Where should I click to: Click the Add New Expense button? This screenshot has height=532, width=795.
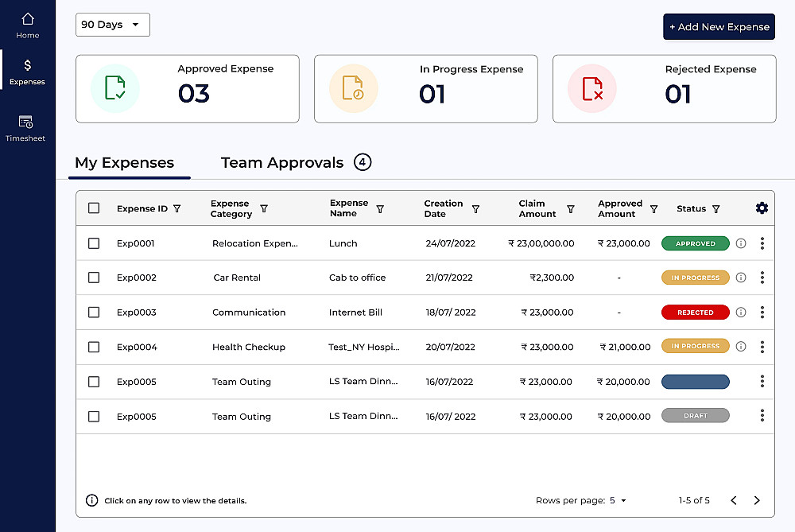719,26
